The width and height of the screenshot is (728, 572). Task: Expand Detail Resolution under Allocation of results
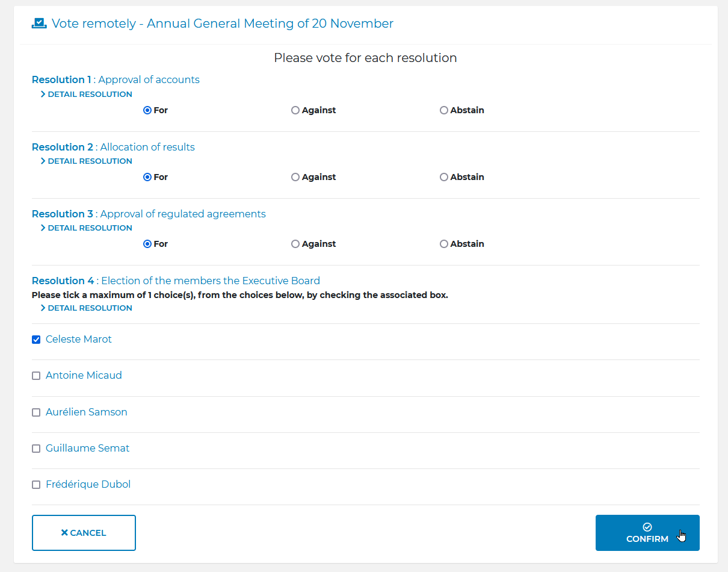86,161
